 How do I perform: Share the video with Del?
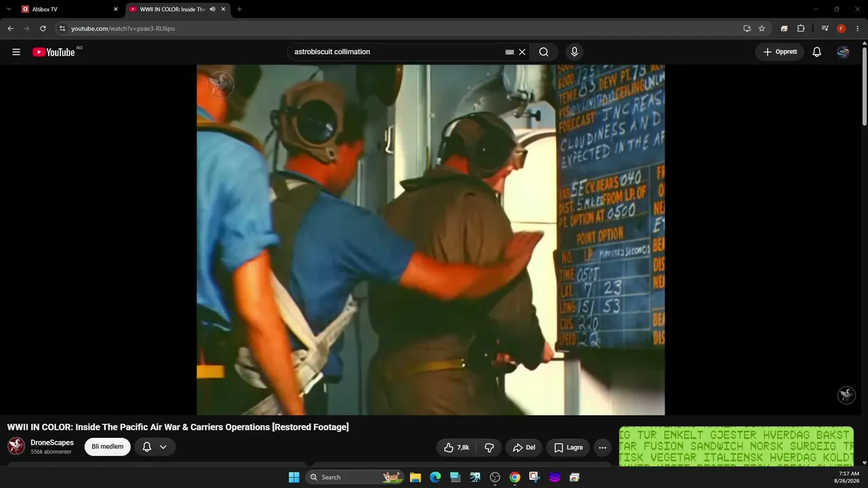[524, 447]
